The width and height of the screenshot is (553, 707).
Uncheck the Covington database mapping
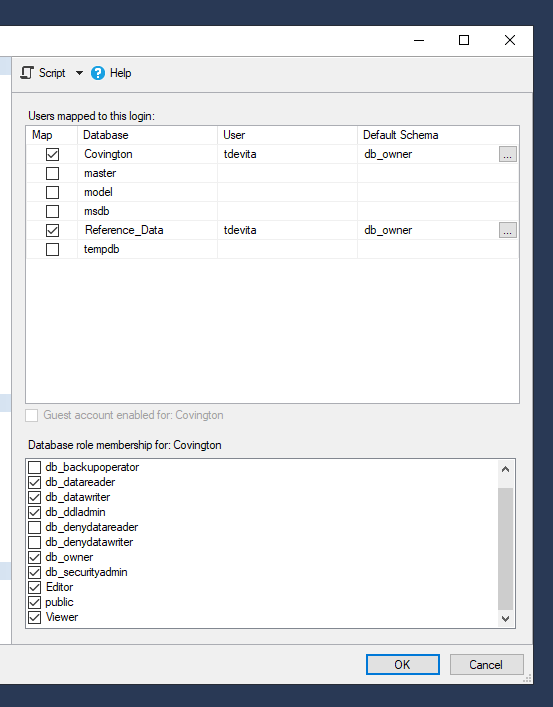(52, 154)
